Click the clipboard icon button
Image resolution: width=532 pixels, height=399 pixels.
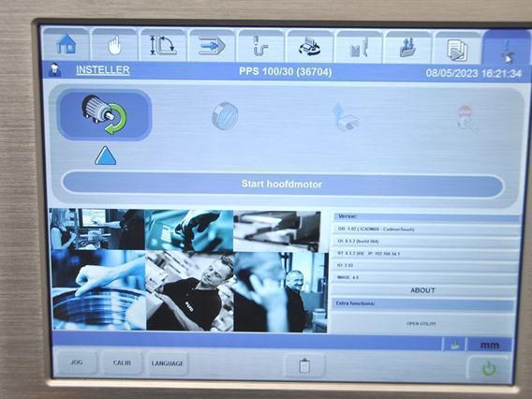[x=304, y=365]
